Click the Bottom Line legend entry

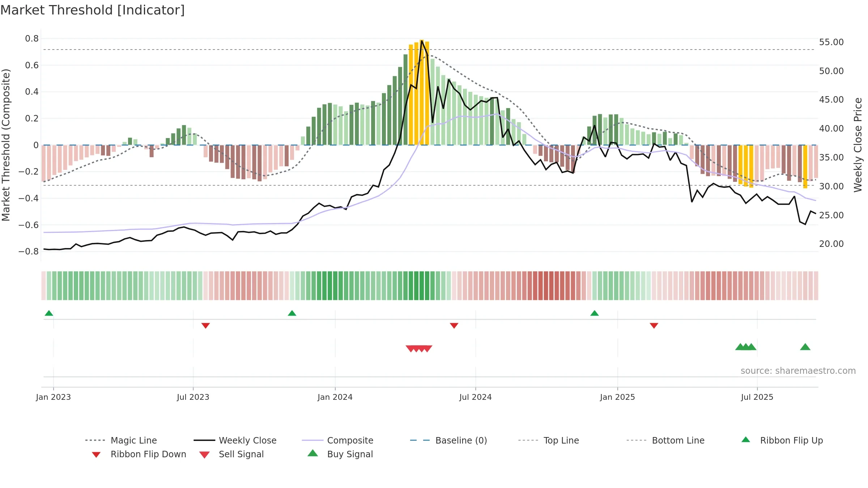(x=665, y=440)
